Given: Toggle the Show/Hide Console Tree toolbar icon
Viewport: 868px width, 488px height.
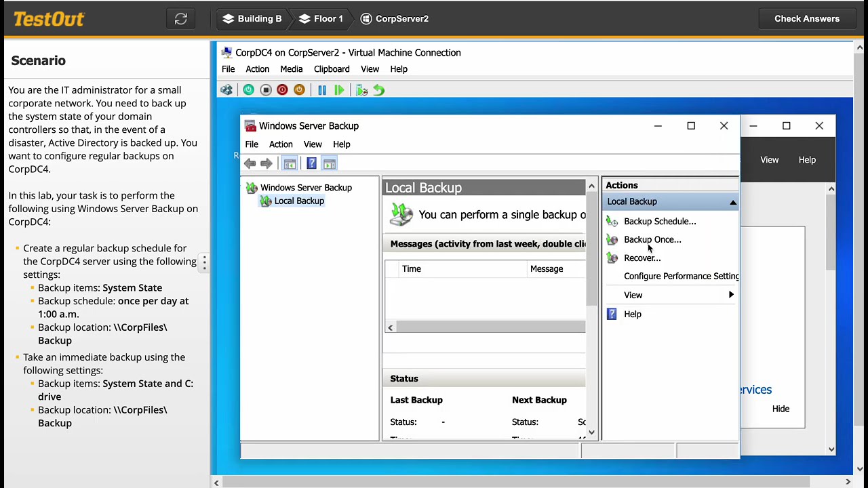Looking at the screenshot, I should [290, 163].
